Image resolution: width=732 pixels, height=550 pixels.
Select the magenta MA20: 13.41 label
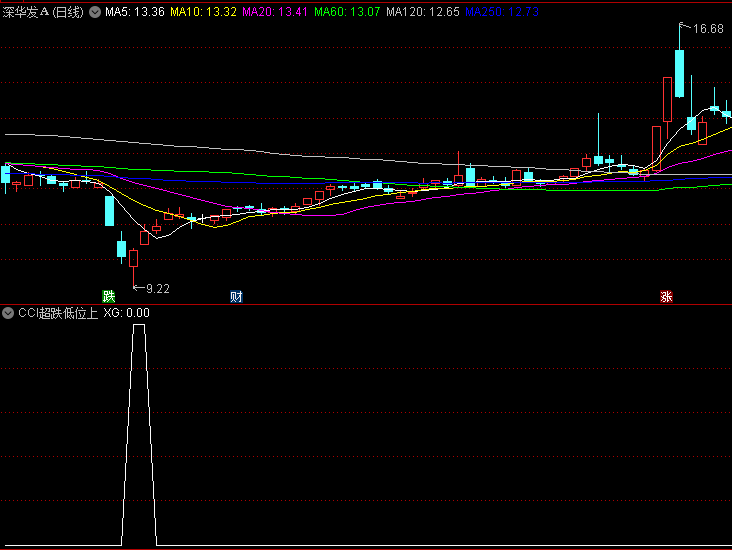coord(275,13)
